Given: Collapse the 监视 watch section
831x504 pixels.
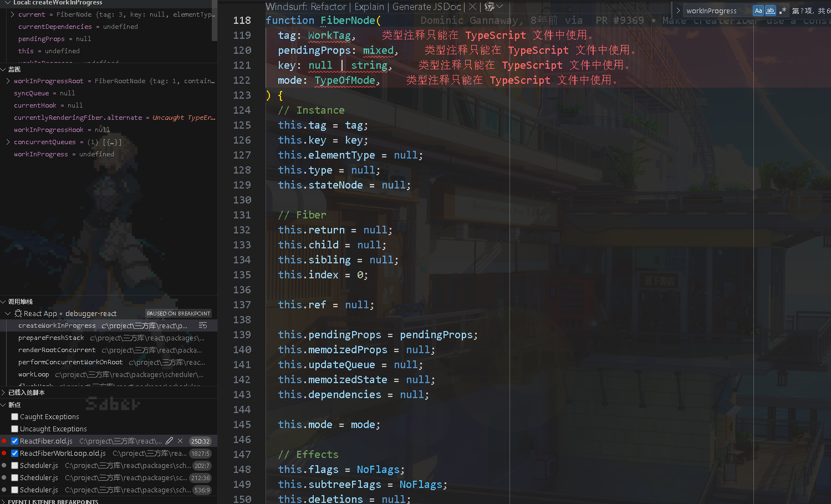Looking at the screenshot, I should [x=3, y=69].
